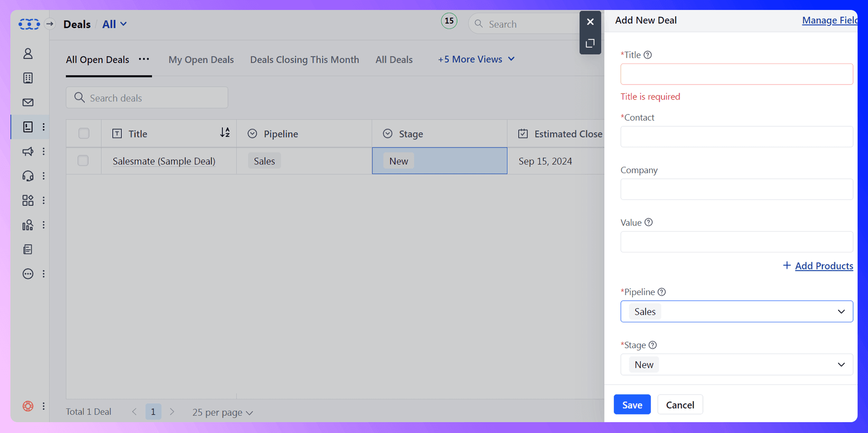Click the Value field help icon
The height and width of the screenshot is (433, 868).
pos(649,222)
